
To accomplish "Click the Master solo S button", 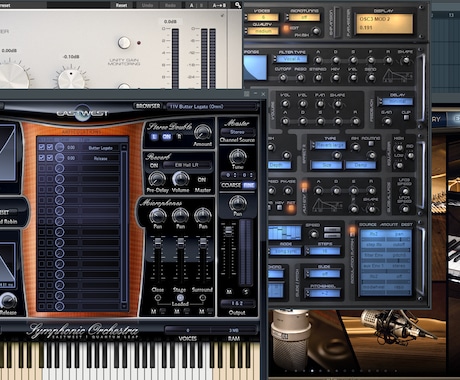I will [x=246, y=291].
